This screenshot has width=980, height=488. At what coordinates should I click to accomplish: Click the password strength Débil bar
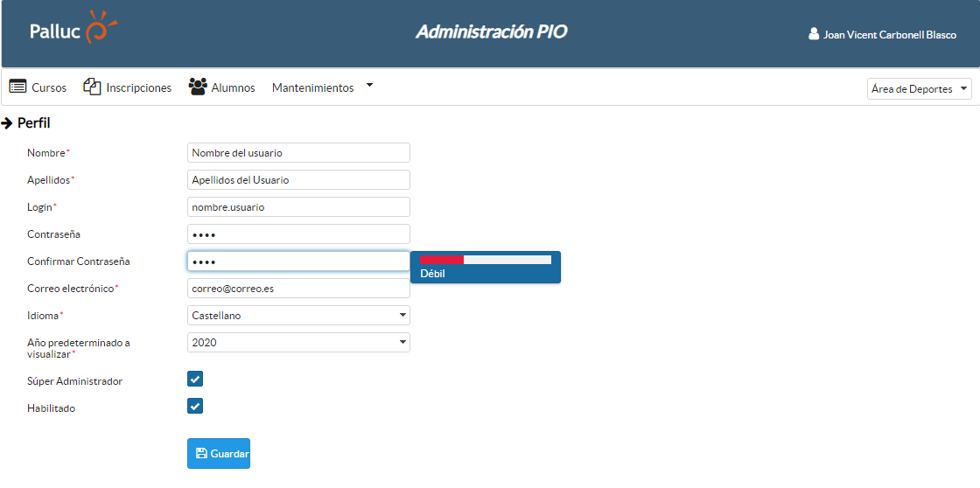coord(485,260)
